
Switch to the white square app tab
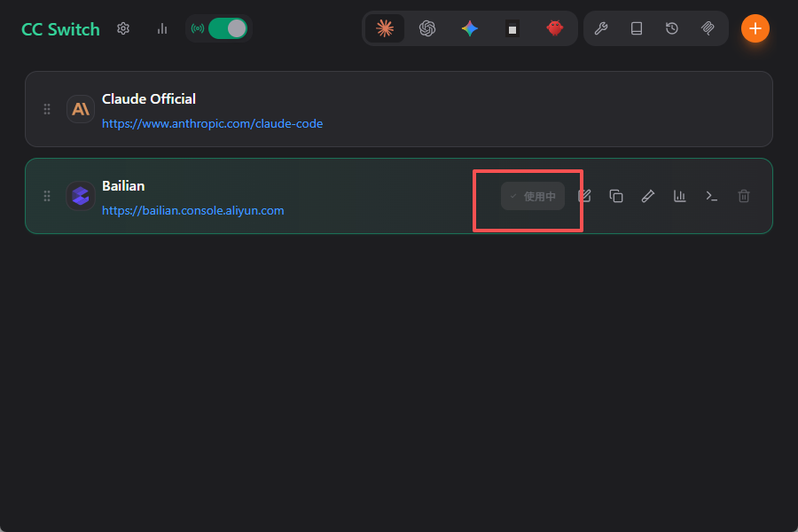[x=512, y=28]
